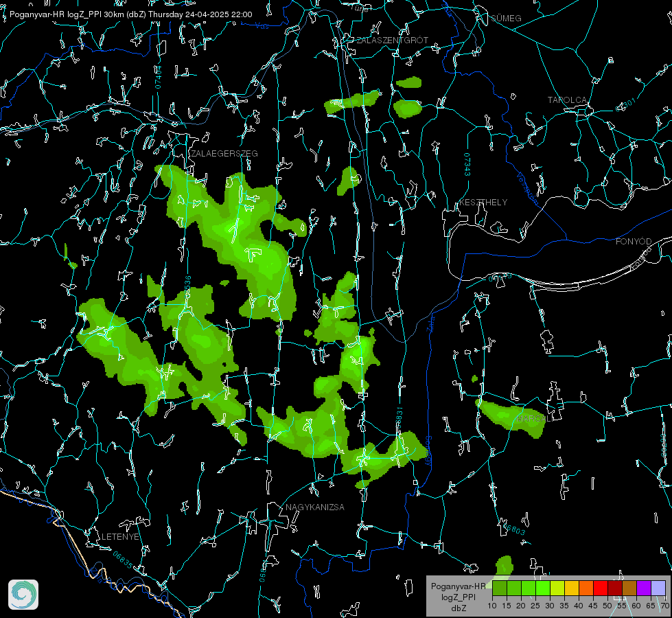Click the 07404 road number label

158,78
